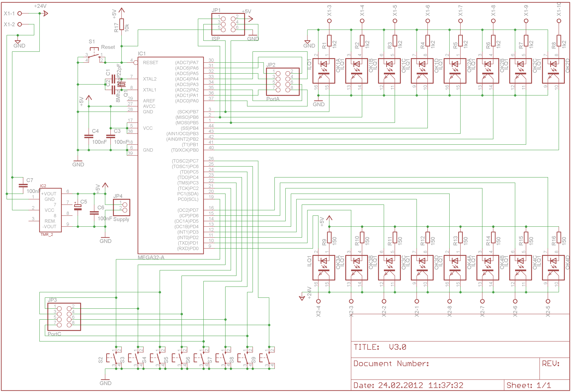
Task: Click the OK4D optocoupler symbol
Action: [x=553, y=268]
